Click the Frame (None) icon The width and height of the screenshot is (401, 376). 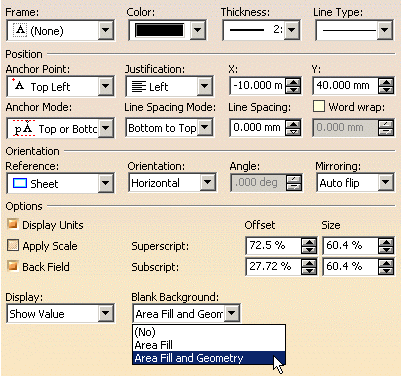[x=20, y=30]
